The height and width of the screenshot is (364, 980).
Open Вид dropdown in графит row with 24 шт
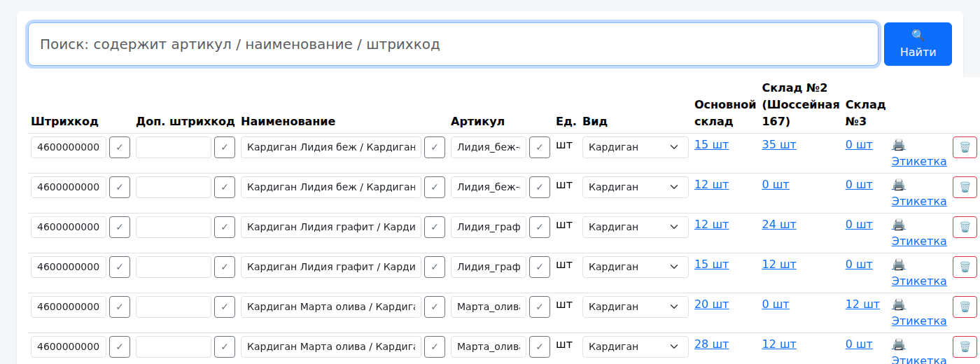pos(635,227)
